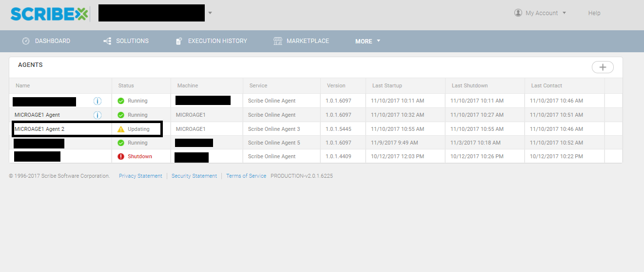Click the Dashboard gauge icon

pyautogui.click(x=26, y=41)
